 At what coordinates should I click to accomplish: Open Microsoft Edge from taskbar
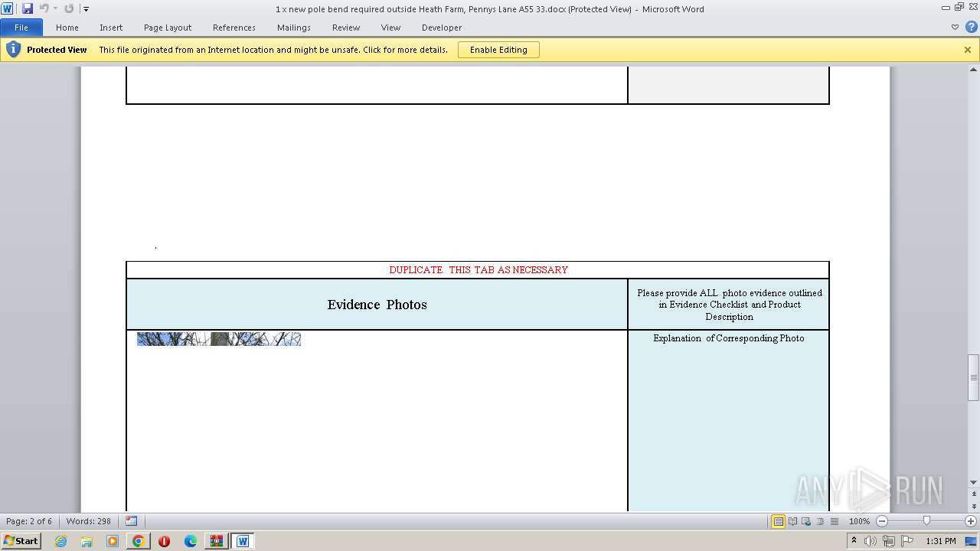(x=191, y=541)
